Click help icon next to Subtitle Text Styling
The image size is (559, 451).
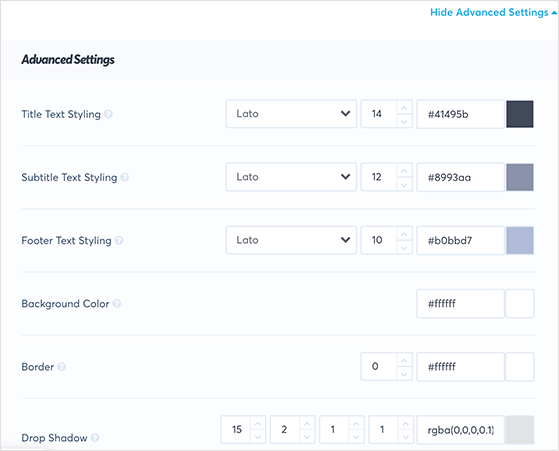tap(124, 177)
